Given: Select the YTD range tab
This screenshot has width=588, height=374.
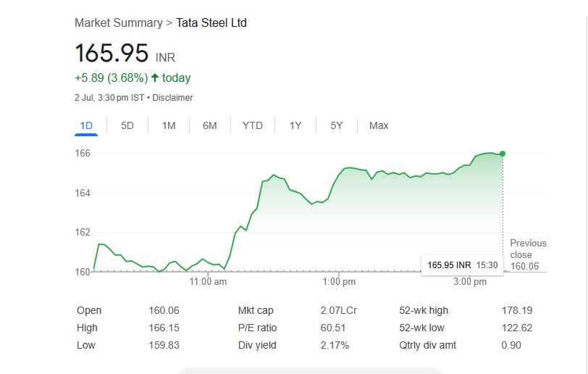Looking at the screenshot, I should click(x=252, y=125).
